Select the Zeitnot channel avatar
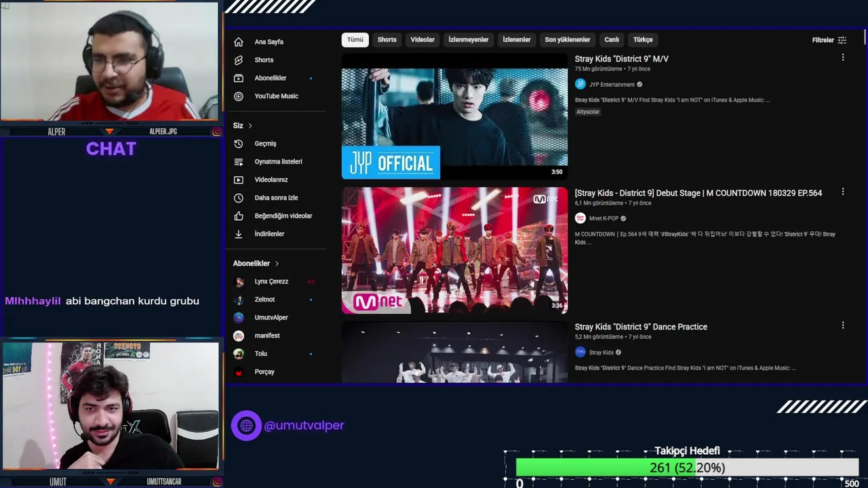The width and height of the screenshot is (868, 488). pos(239,300)
